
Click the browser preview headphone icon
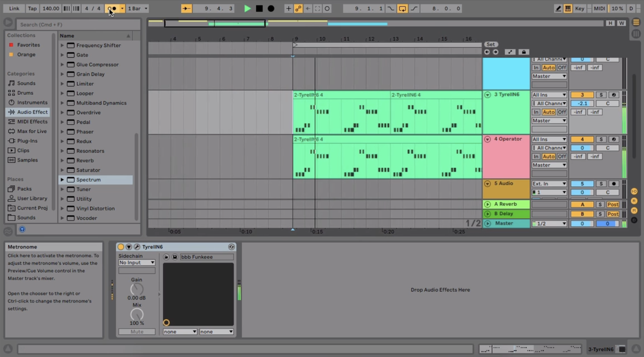(x=22, y=229)
